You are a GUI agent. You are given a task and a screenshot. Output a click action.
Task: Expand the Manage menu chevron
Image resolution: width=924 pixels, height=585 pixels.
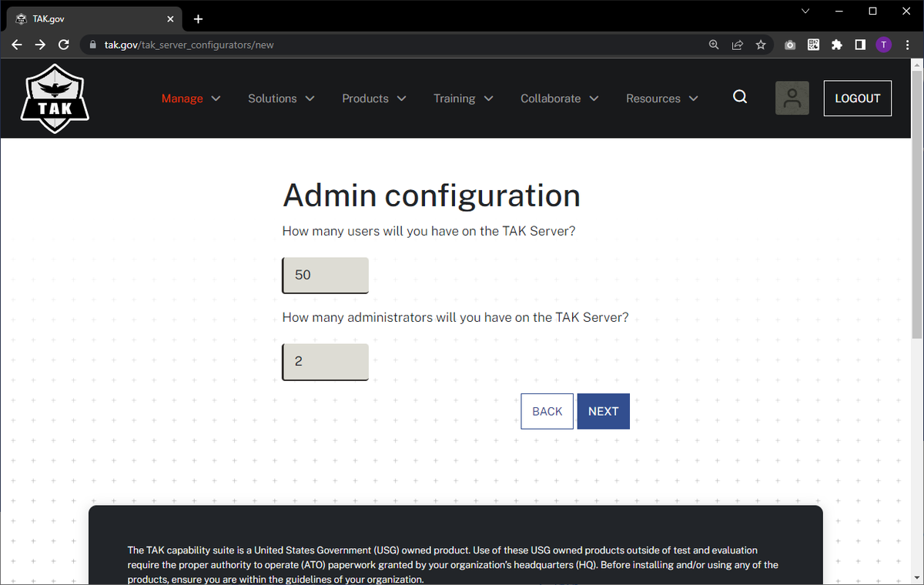tap(216, 99)
